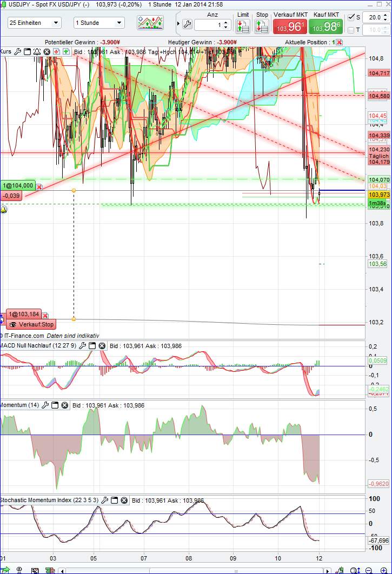Expand the trading bar arrow left of wrench
This screenshot has width=392, height=574.
click(x=178, y=24)
